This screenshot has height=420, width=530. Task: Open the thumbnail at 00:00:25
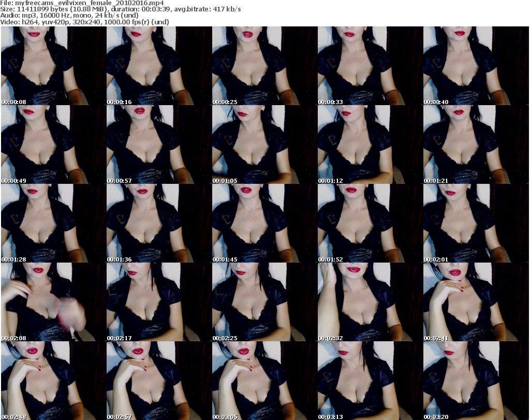coord(264,66)
